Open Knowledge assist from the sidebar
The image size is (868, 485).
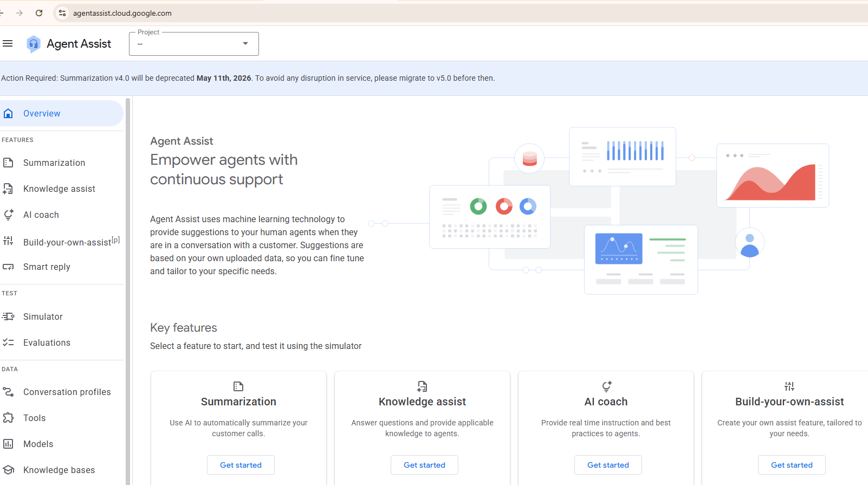(x=61, y=189)
